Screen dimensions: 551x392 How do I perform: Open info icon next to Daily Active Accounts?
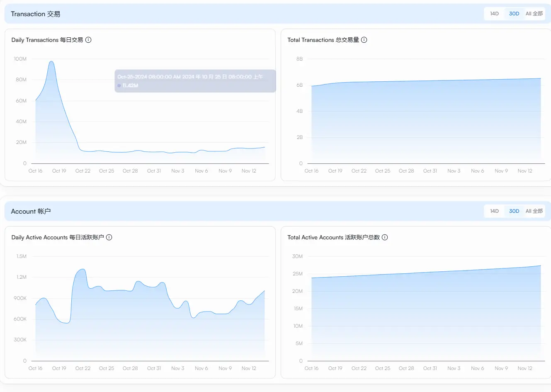click(109, 237)
